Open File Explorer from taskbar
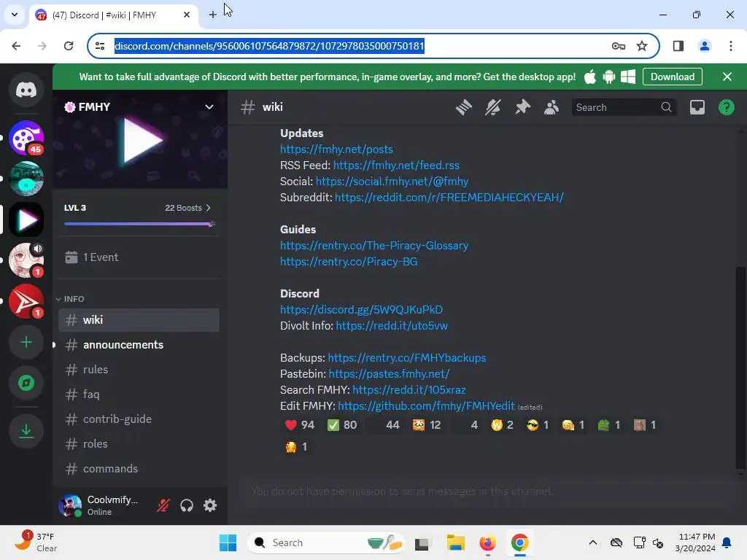The height and width of the screenshot is (560, 747). (455, 542)
